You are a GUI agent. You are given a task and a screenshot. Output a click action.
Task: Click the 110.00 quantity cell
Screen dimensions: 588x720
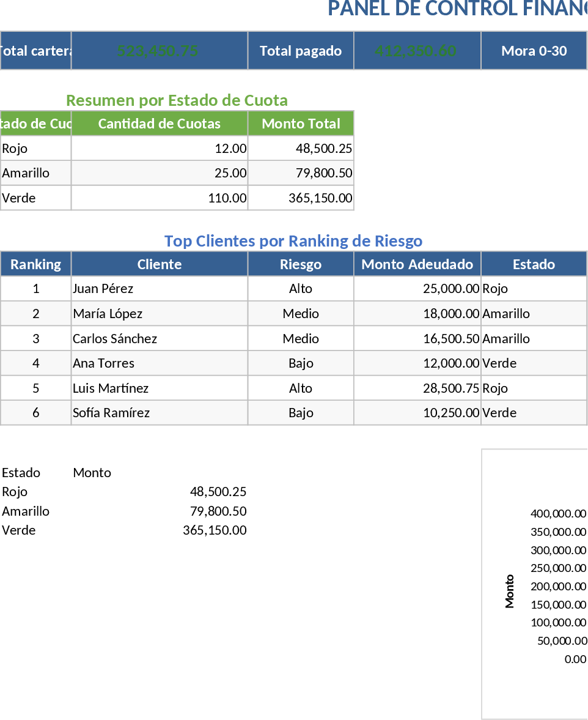tap(159, 198)
